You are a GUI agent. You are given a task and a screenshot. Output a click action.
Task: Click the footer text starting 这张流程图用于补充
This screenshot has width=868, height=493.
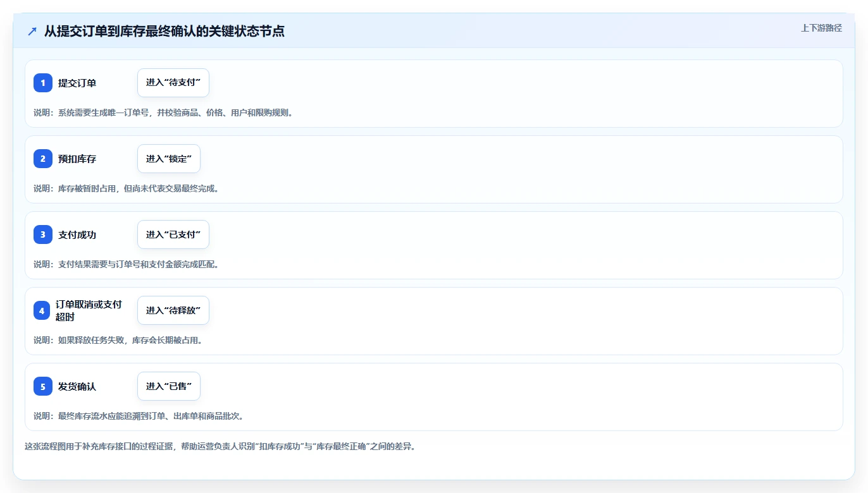(x=220, y=446)
